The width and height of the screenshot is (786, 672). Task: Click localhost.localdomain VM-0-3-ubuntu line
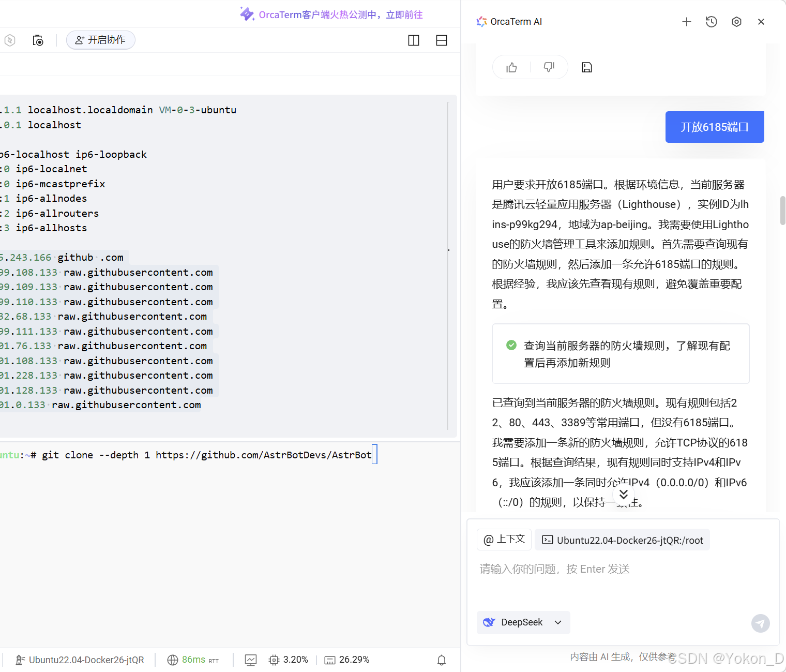118,110
